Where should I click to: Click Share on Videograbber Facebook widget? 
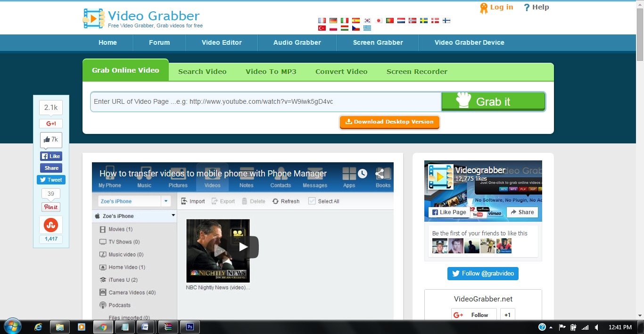(522, 212)
